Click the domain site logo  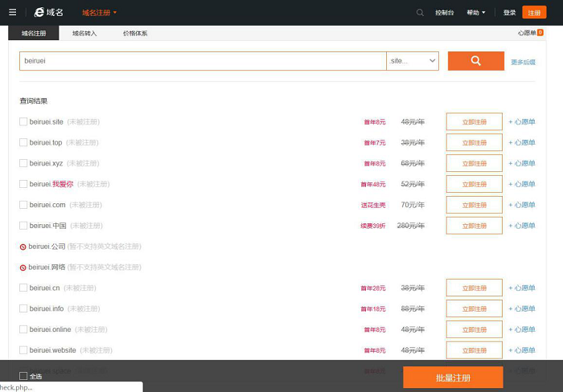click(x=49, y=12)
